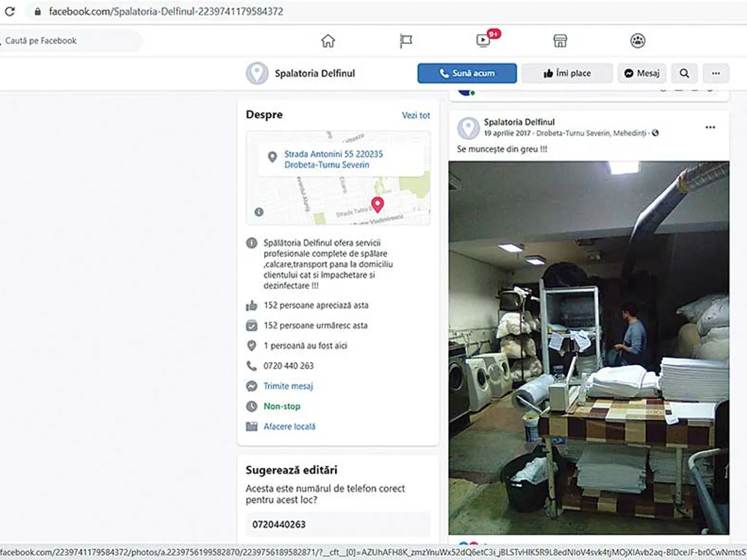This screenshot has width=747, height=560.
Task: Go to Facebook Home icon
Action: click(327, 41)
